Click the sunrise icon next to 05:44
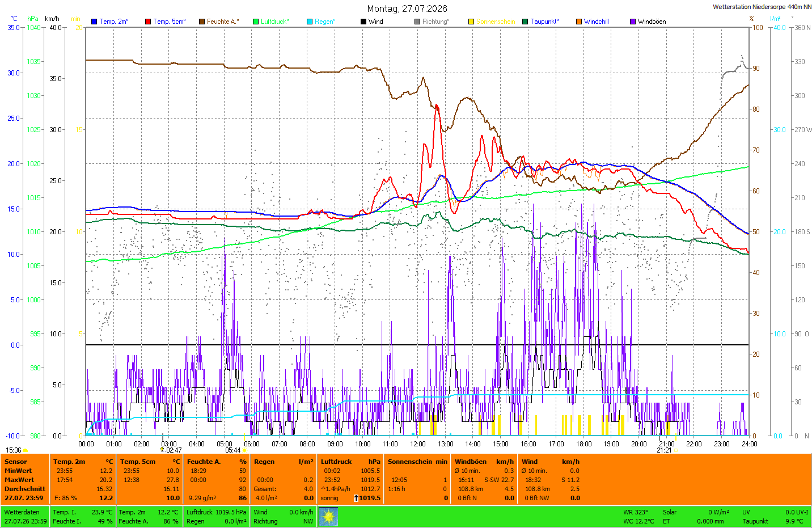Image resolution: width=812 pixels, height=528 pixels. tap(244, 450)
